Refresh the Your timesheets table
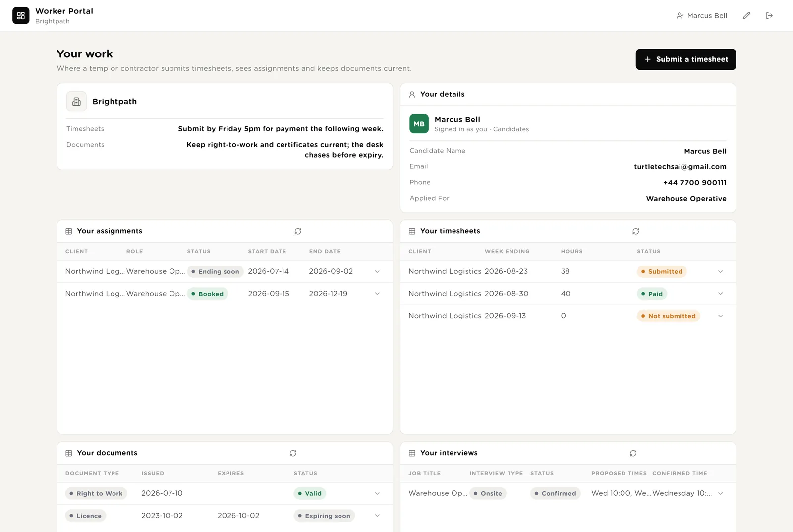The image size is (793, 532). click(636, 231)
